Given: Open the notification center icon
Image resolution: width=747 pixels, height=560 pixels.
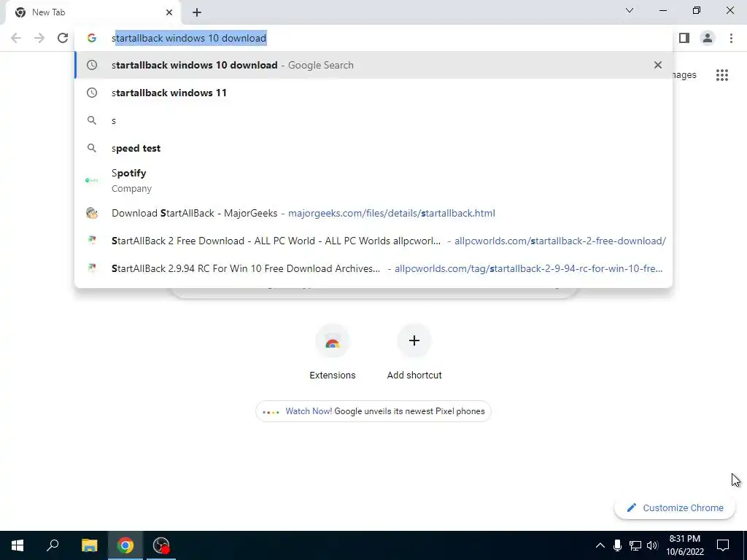Looking at the screenshot, I should click(723, 545).
